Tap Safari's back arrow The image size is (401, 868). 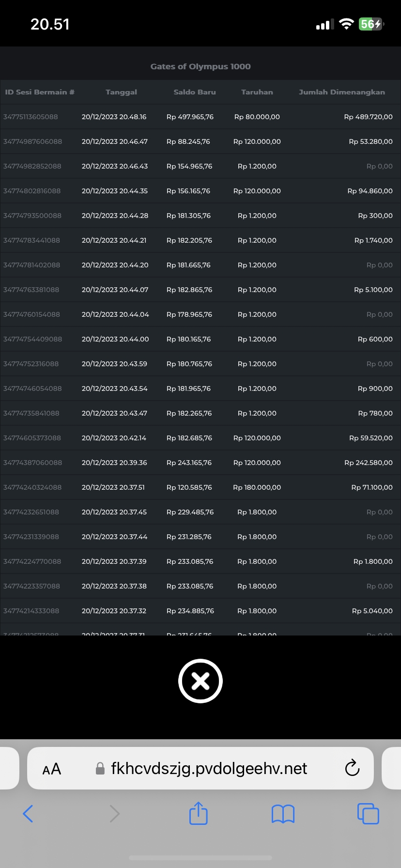(28, 814)
